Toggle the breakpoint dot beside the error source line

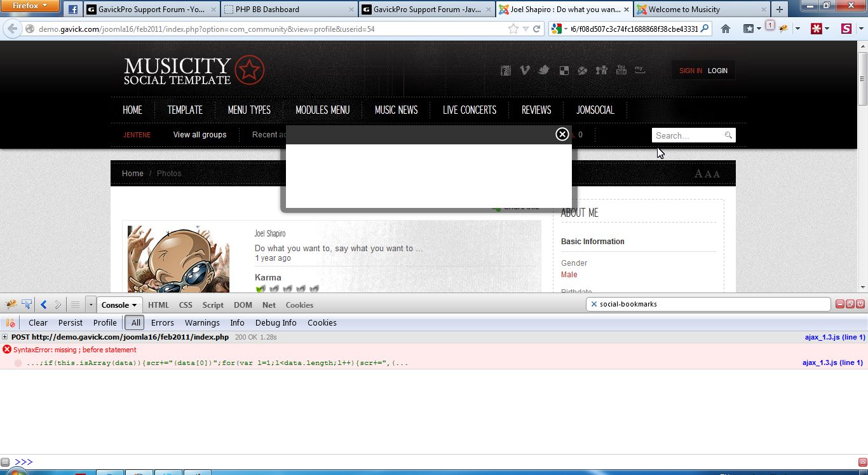coord(18,363)
